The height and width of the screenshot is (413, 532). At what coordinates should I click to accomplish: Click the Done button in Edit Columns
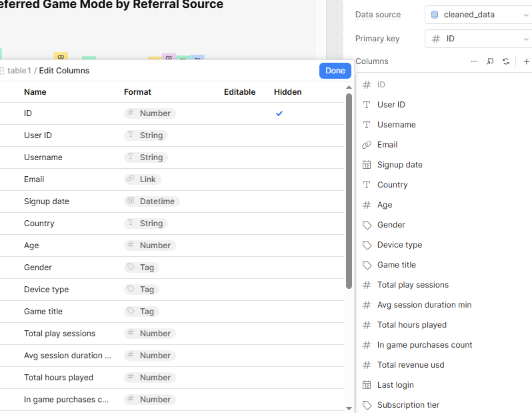point(335,71)
